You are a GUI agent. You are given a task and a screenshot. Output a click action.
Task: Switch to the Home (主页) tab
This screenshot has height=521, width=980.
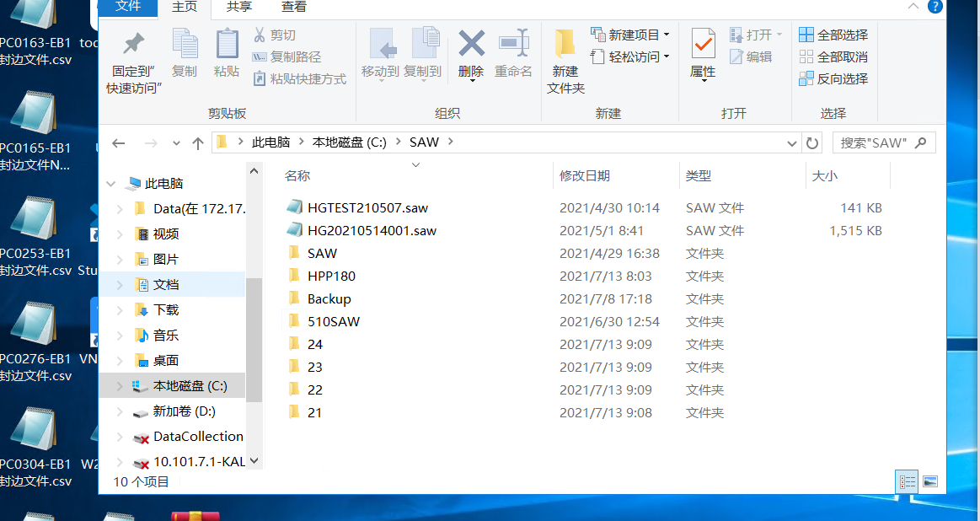coord(185,7)
